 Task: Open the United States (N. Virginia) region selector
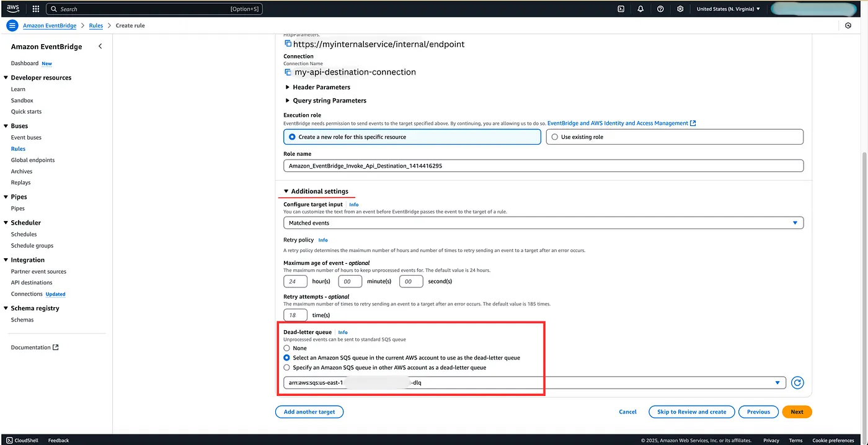tap(728, 9)
